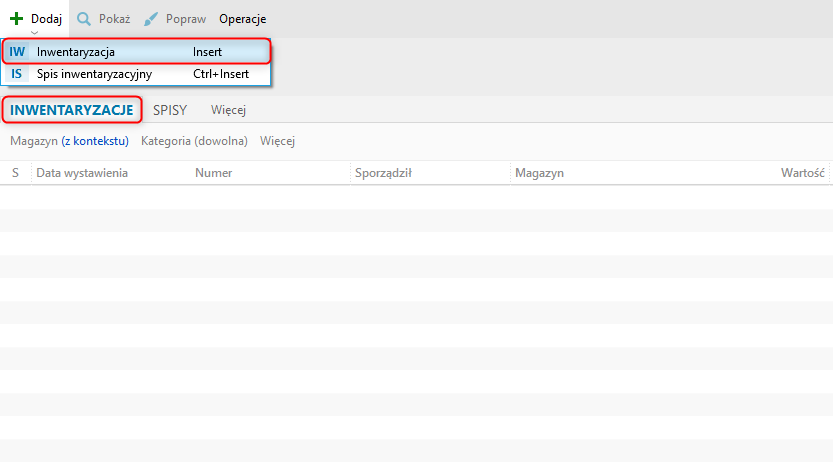Switch to the INWENTARYZACJE tab
833x469 pixels.
click(x=72, y=110)
